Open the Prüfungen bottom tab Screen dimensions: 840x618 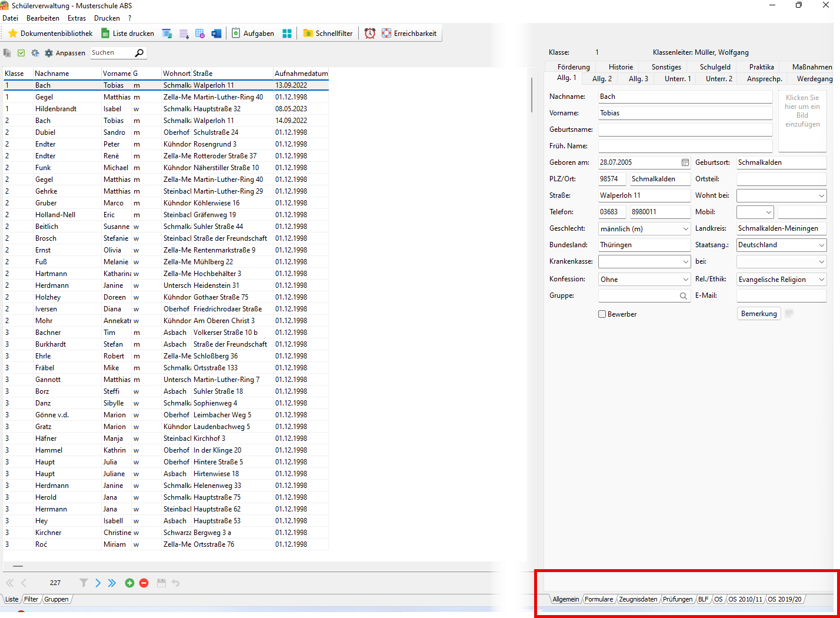tap(678, 599)
